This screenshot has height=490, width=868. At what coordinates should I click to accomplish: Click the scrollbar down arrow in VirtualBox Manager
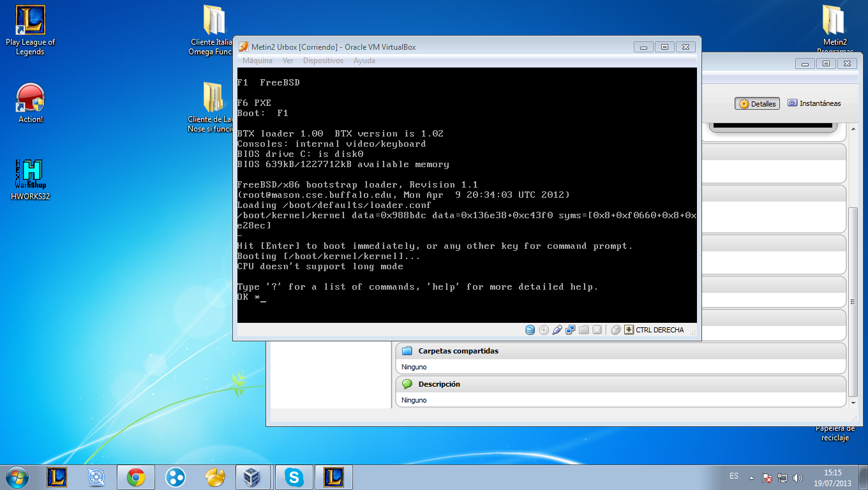click(854, 403)
